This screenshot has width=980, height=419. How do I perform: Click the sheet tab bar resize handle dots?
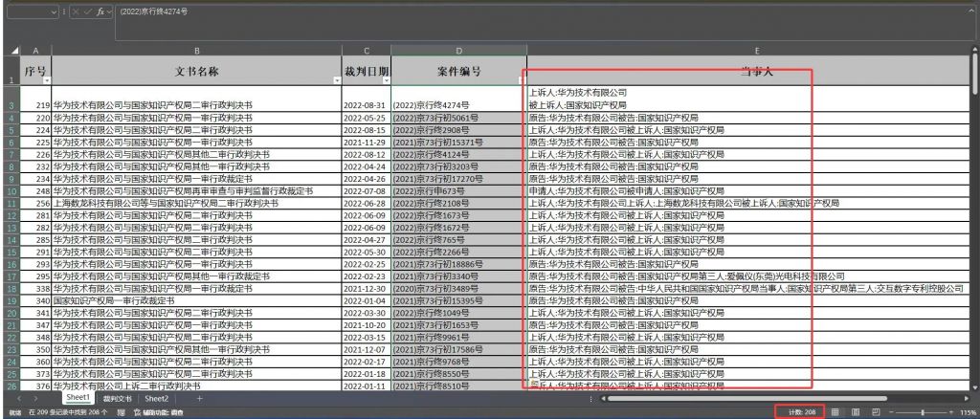591,398
